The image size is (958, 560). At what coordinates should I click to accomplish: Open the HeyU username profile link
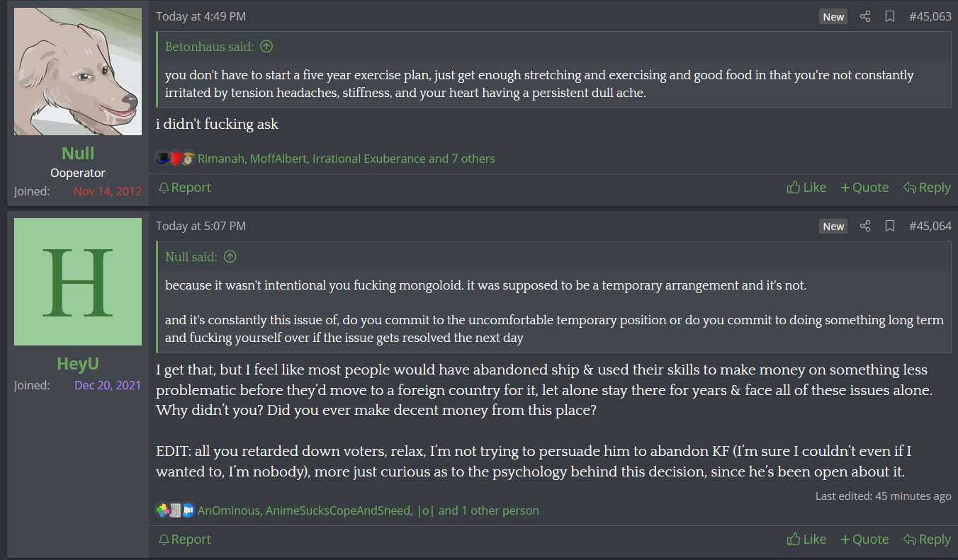78,364
